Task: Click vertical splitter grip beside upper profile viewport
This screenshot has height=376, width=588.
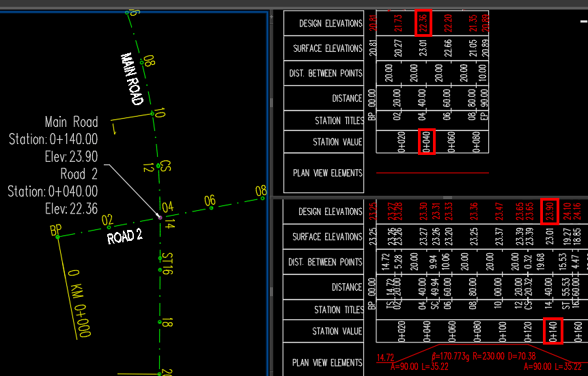Action: 272,103
